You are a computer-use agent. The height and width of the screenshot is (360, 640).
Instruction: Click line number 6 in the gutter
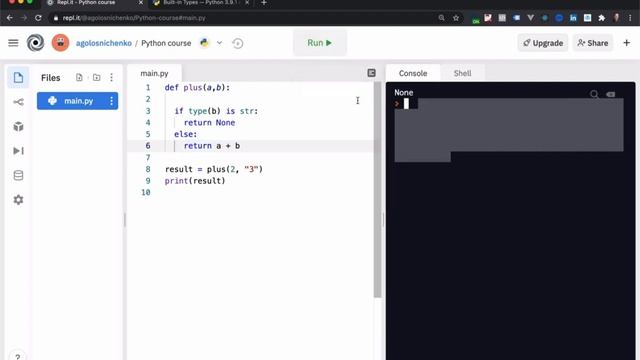tap(148, 146)
